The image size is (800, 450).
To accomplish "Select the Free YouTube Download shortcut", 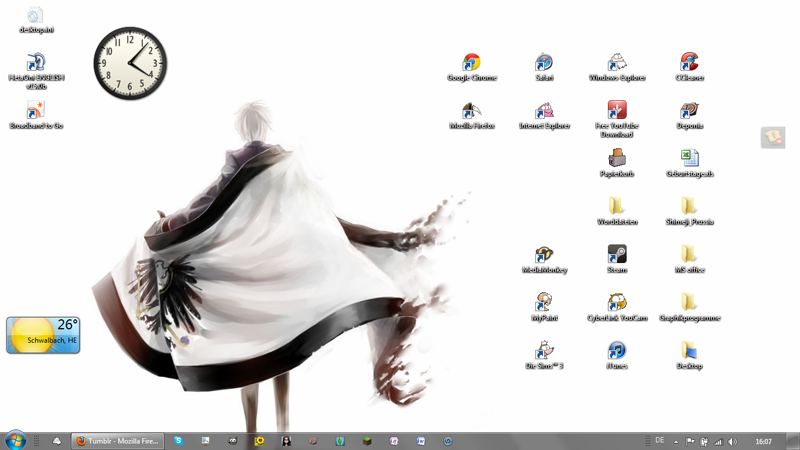I will click(x=617, y=112).
